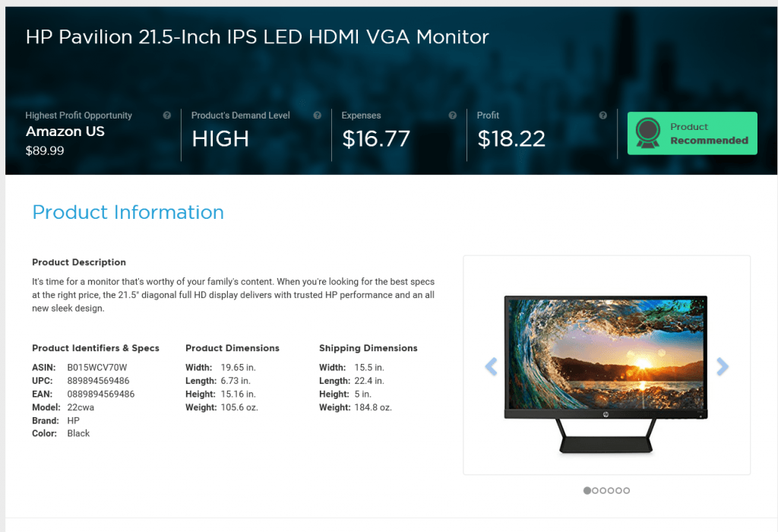
Task: Click shipping width value 15.5 in.
Action: click(369, 367)
